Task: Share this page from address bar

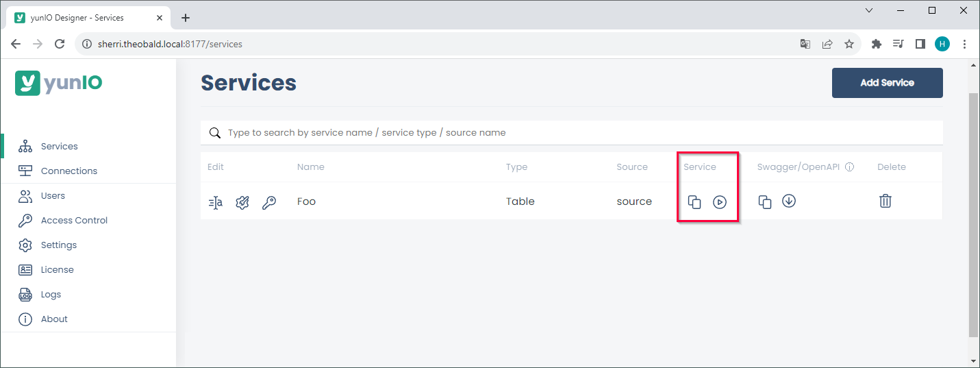Action: pos(827,44)
